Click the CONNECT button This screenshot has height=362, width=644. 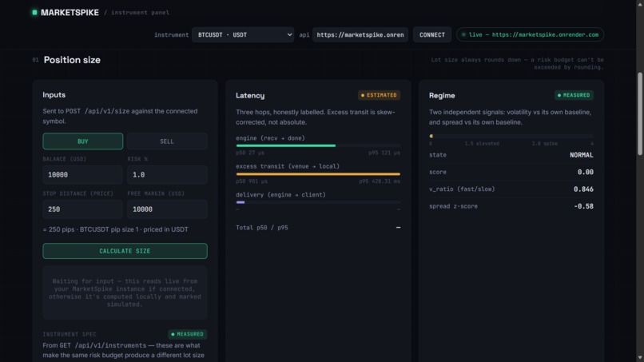point(432,35)
